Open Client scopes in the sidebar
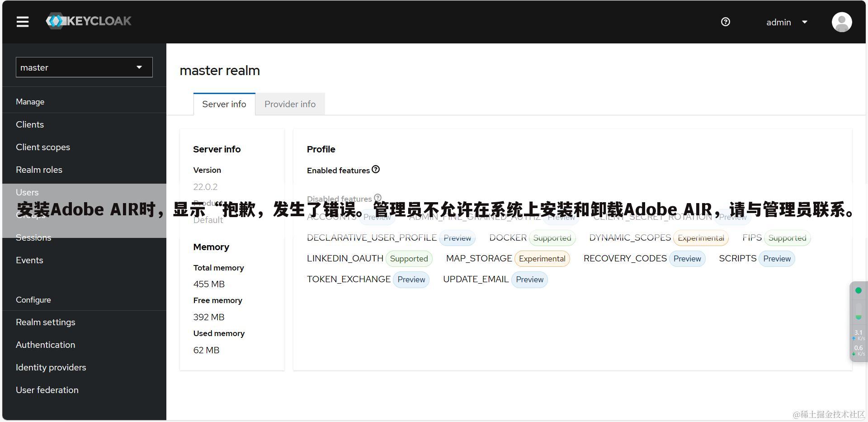 (43, 147)
